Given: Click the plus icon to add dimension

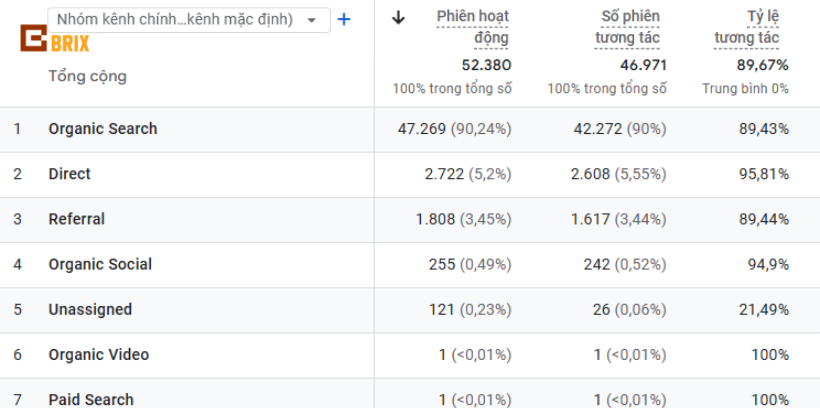Looking at the screenshot, I should 344,19.
